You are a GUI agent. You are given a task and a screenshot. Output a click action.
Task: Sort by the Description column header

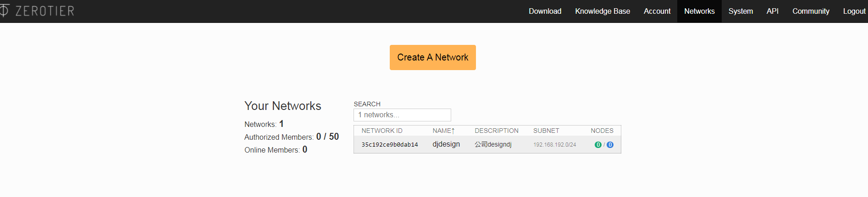[496, 131]
